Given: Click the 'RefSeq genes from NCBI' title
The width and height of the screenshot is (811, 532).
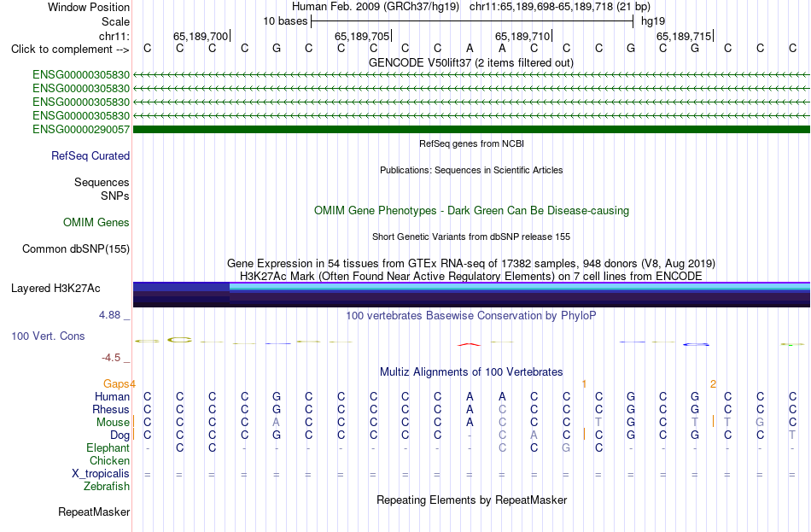Looking at the screenshot, I should 472,143.
